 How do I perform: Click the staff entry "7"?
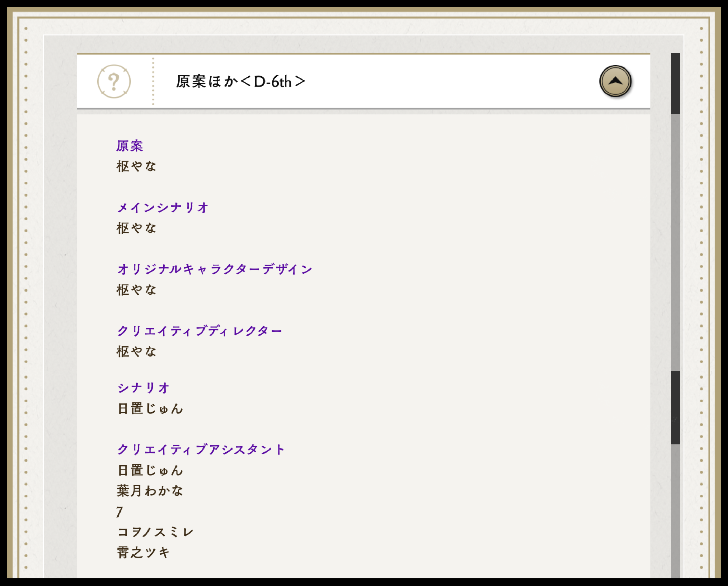[x=119, y=512]
